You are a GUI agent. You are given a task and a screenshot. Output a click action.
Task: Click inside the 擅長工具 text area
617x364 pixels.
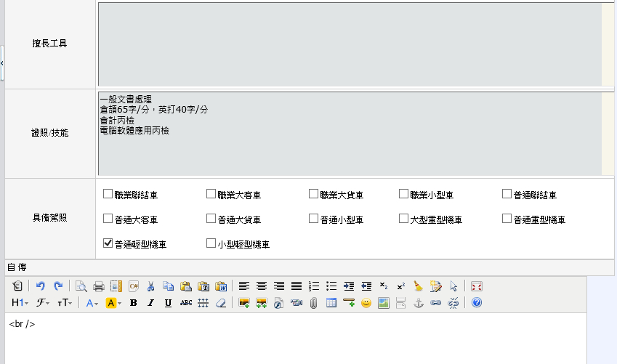pyautogui.click(x=349, y=44)
